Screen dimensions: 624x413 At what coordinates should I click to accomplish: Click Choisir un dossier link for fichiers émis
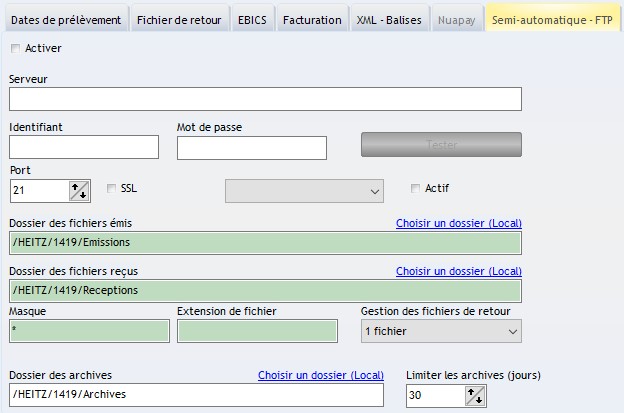(458, 223)
